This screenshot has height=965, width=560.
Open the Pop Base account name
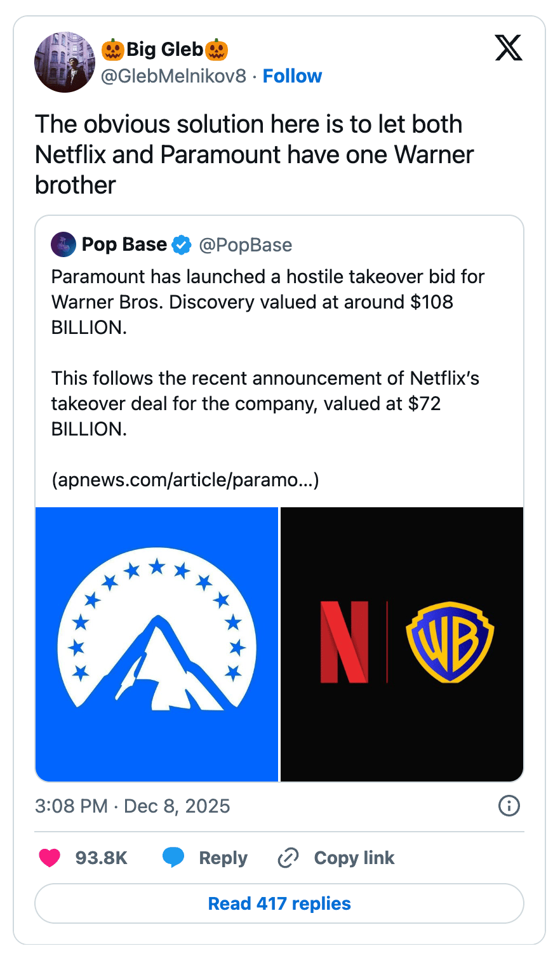(x=124, y=244)
